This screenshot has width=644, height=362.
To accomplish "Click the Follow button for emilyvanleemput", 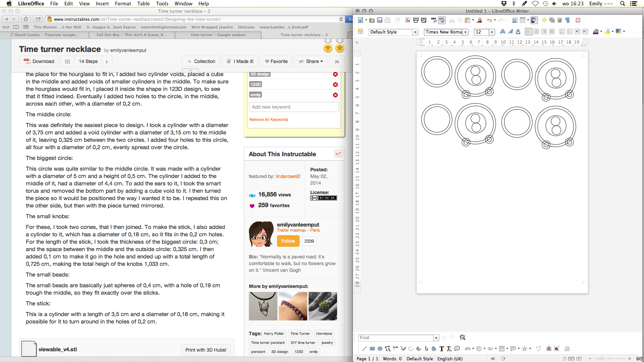I will (x=287, y=241).
